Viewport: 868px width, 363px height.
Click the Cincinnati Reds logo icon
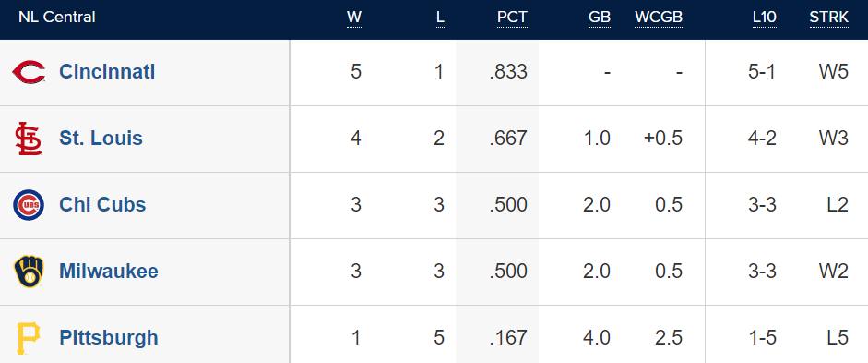point(29,72)
